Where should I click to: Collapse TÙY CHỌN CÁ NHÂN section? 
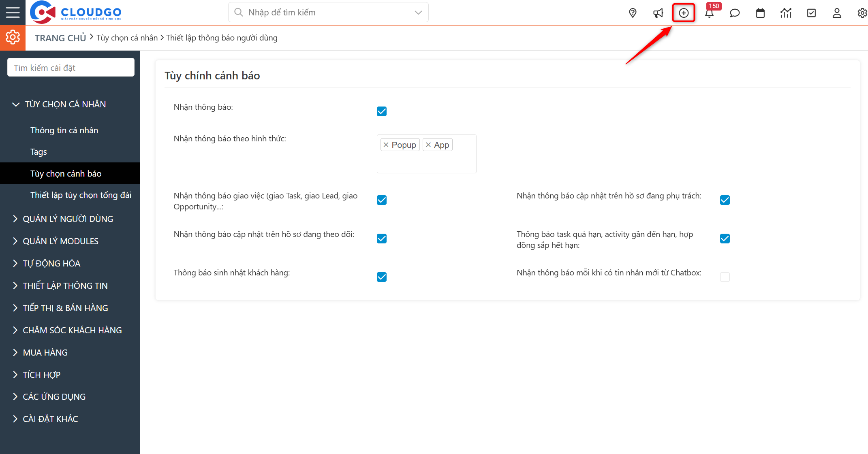tap(65, 104)
